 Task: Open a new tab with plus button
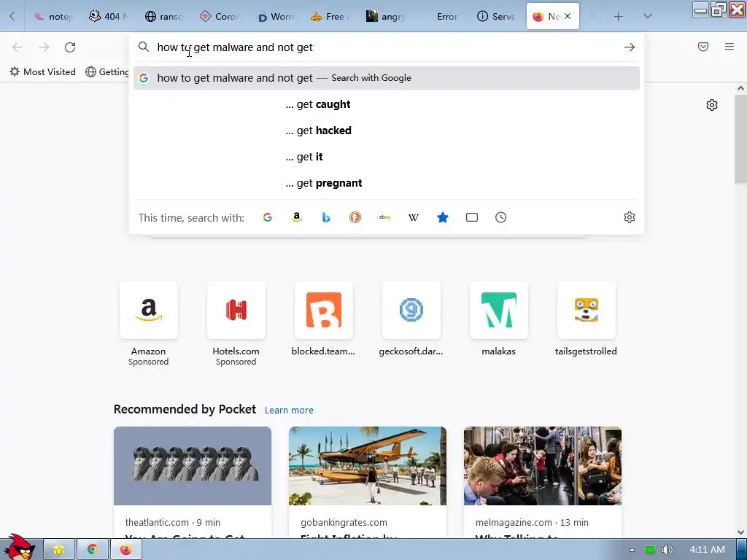pos(619,17)
